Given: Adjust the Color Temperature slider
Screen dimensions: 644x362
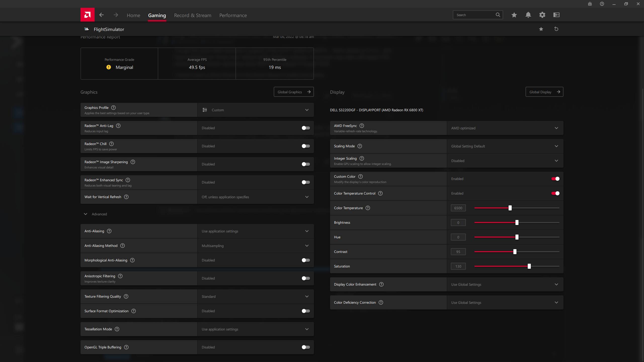Looking at the screenshot, I should click(x=510, y=208).
